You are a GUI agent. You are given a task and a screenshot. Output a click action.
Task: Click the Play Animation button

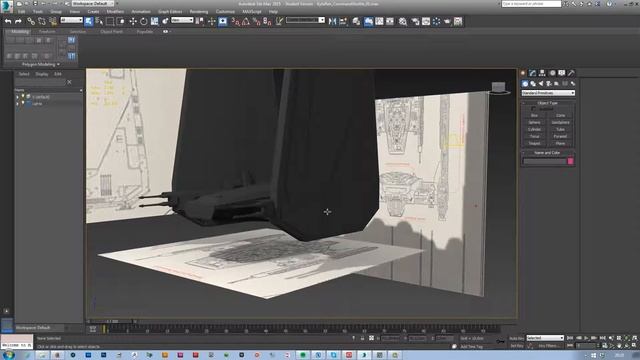[x=586, y=338]
